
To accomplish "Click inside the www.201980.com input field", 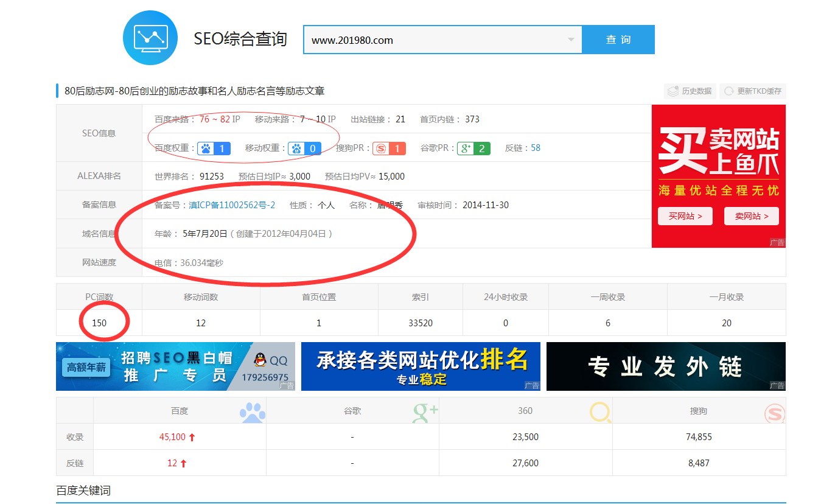I will pyautogui.click(x=426, y=39).
